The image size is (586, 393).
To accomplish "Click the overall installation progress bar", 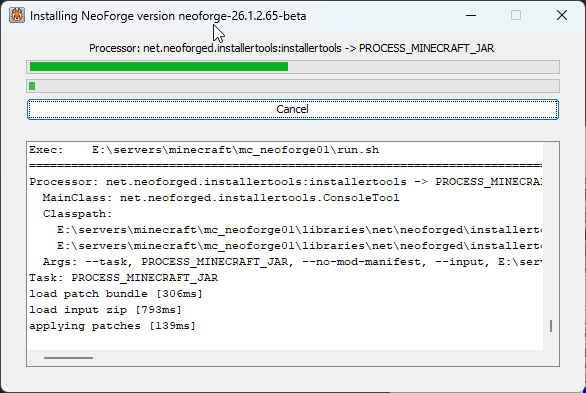I will click(293, 67).
